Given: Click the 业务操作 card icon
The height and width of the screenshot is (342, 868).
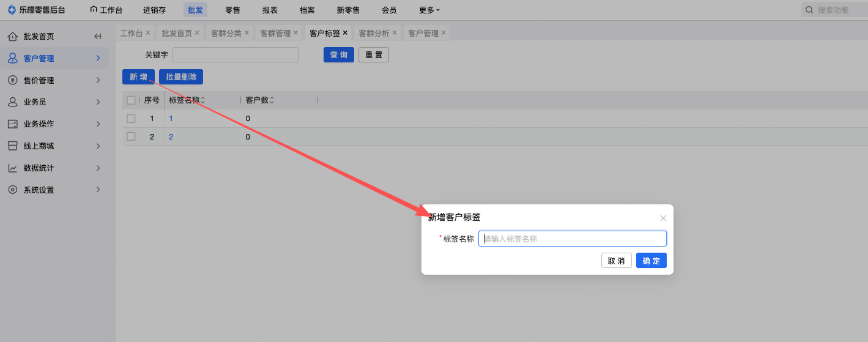Looking at the screenshot, I should tap(12, 124).
